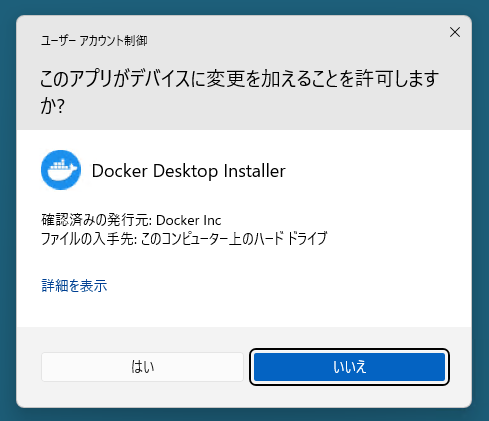This screenshot has height=421, width=489.
Task: Click the Docker Desktop Installer app name
Action: tap(189, 171)
